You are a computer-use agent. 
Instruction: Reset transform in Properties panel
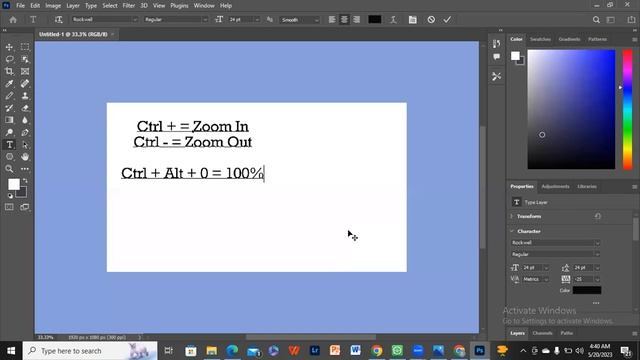598,216
